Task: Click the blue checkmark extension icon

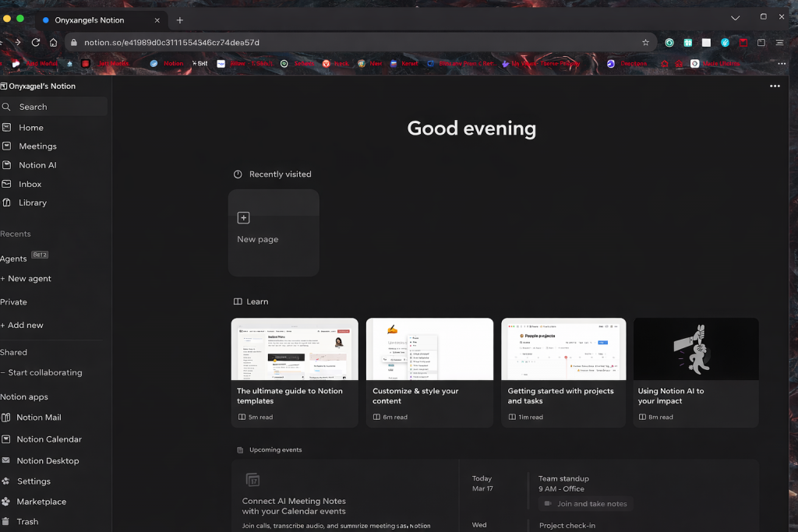Action: [725, 43]
